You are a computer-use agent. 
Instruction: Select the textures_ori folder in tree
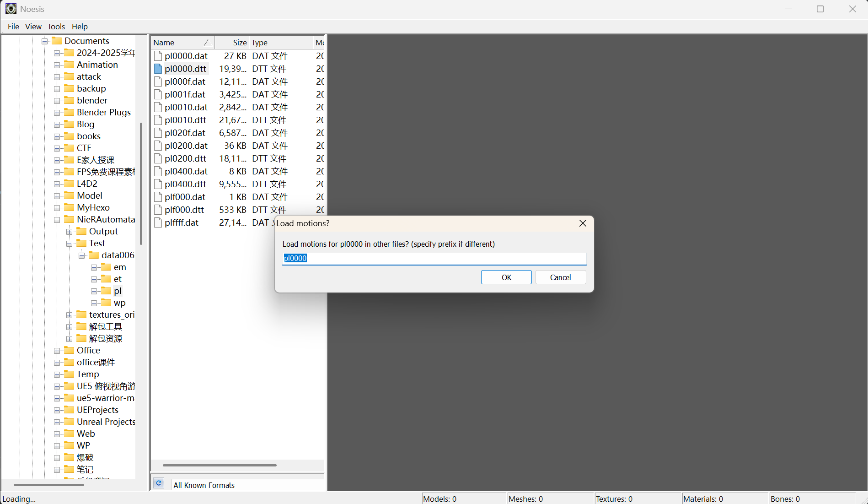(112, 314)
